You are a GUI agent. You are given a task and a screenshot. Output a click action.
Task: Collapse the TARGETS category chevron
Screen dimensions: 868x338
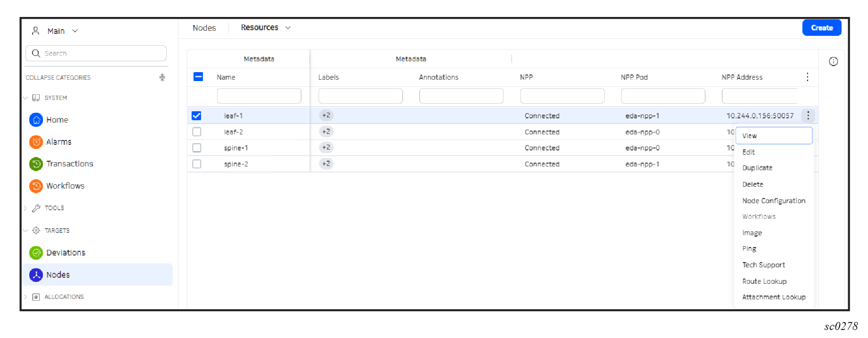tap(25, 231)
